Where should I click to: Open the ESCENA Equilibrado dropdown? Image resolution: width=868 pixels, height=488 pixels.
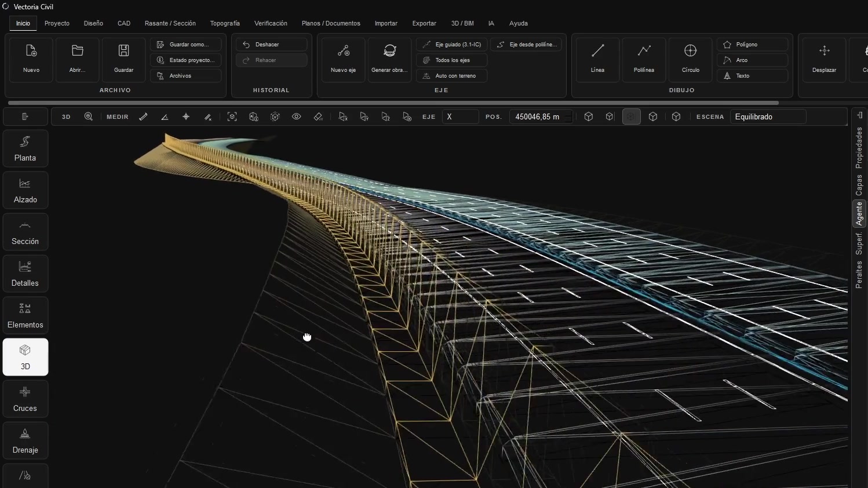point(768,116)
